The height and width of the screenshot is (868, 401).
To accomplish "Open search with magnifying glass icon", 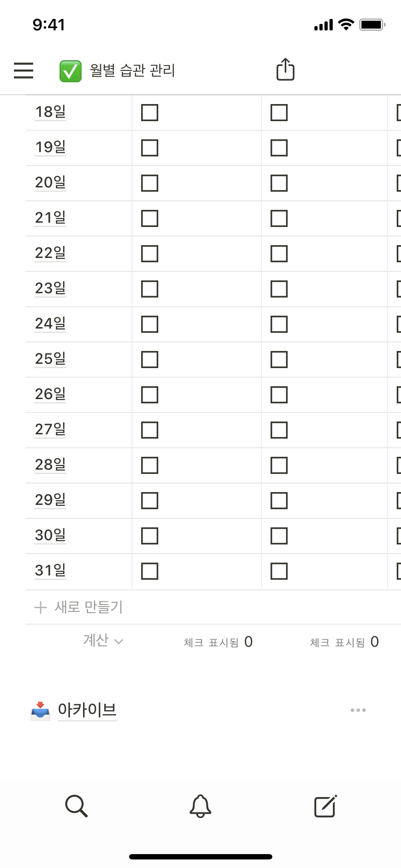I will coord(76,806).
